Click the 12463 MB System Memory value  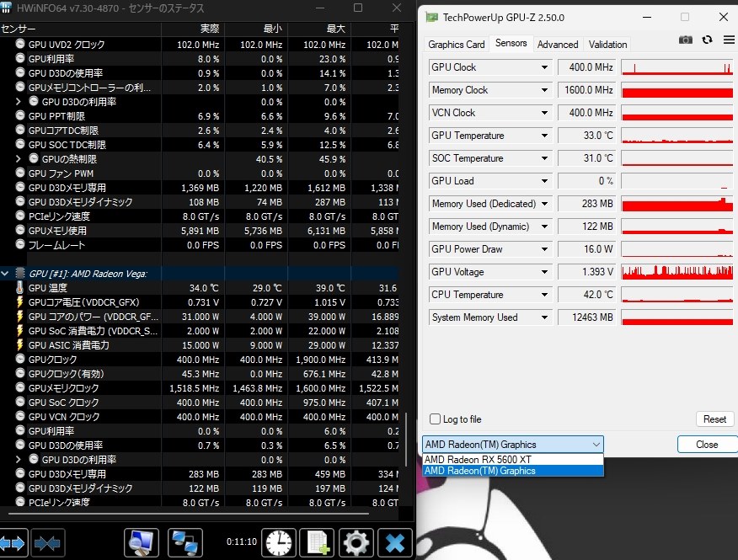tap(587, 317)
